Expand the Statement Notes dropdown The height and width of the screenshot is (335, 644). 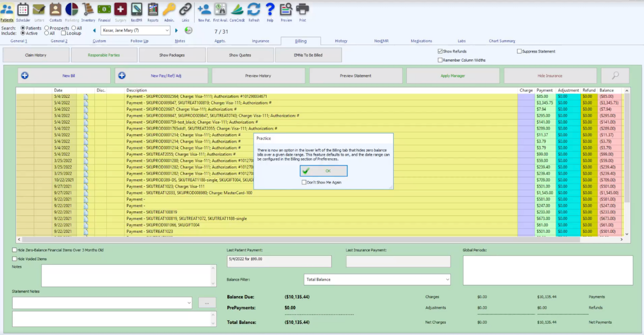click(x=189, y=302)
